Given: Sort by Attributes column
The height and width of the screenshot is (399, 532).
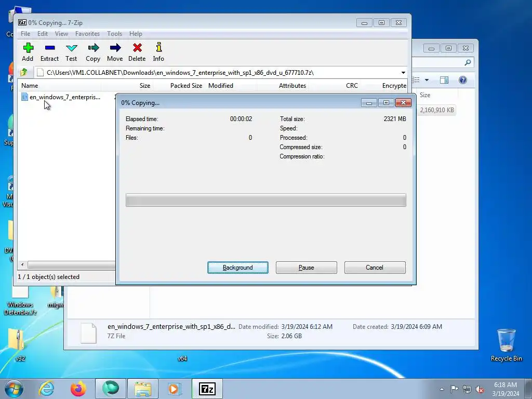Looking at the screenshot, I should (x=283, y=86).
